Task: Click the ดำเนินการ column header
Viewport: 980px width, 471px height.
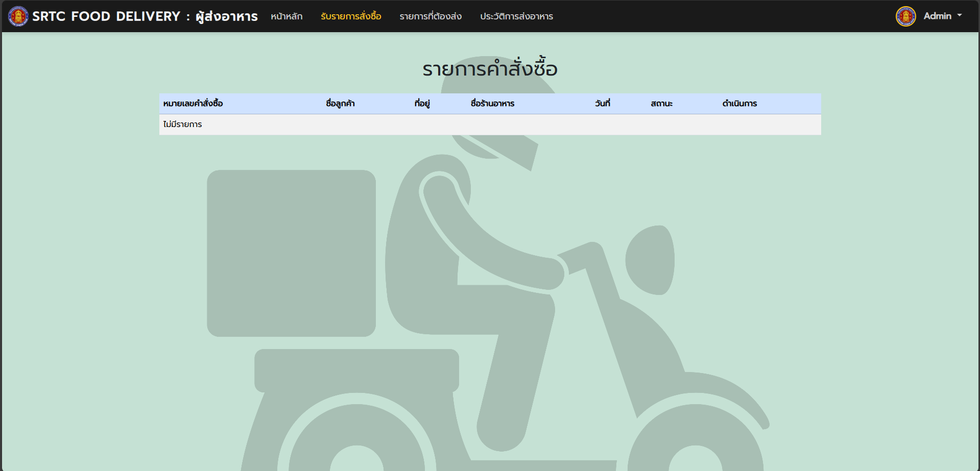Action: (x=739, y=104)
